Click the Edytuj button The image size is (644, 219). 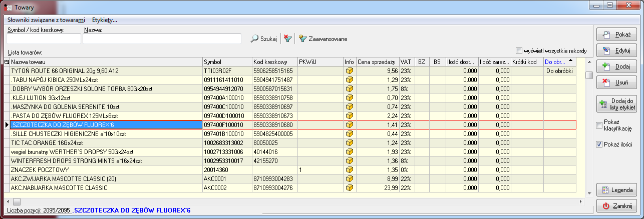[616, 50]
